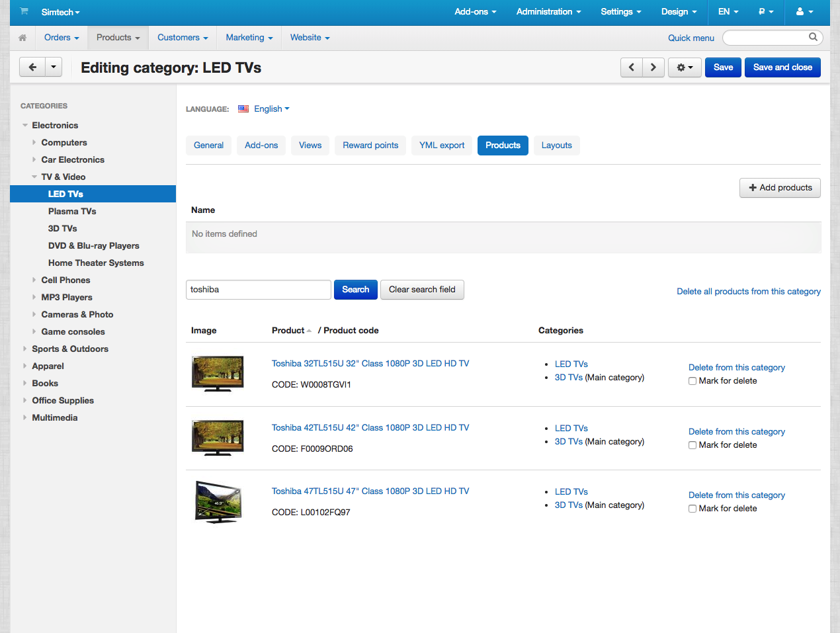Click Delete all products from this category
Screen dimensions: 840x633
tap(749, 292)
